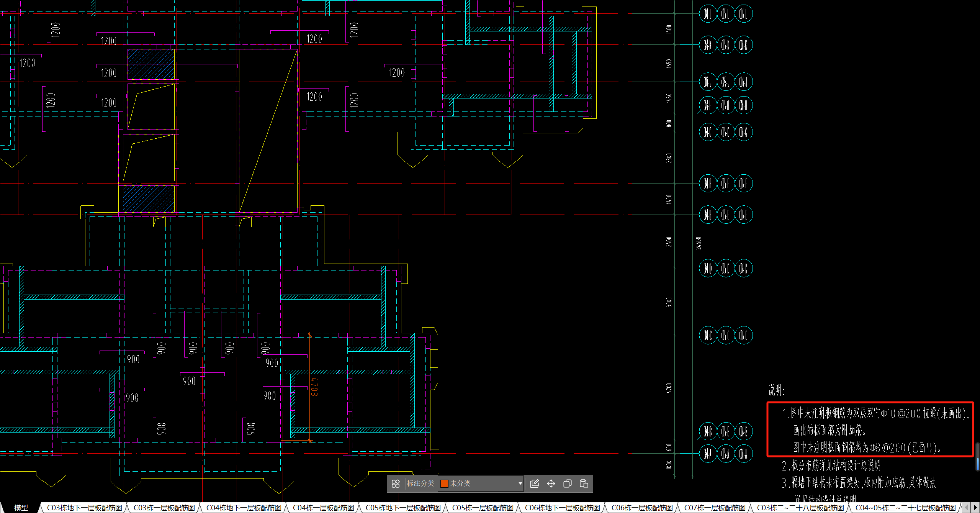The image size is (980, 513).
Task: Click note 3 隔墙下结构未布置梁处 text
Action: click(x=859, y=482)
